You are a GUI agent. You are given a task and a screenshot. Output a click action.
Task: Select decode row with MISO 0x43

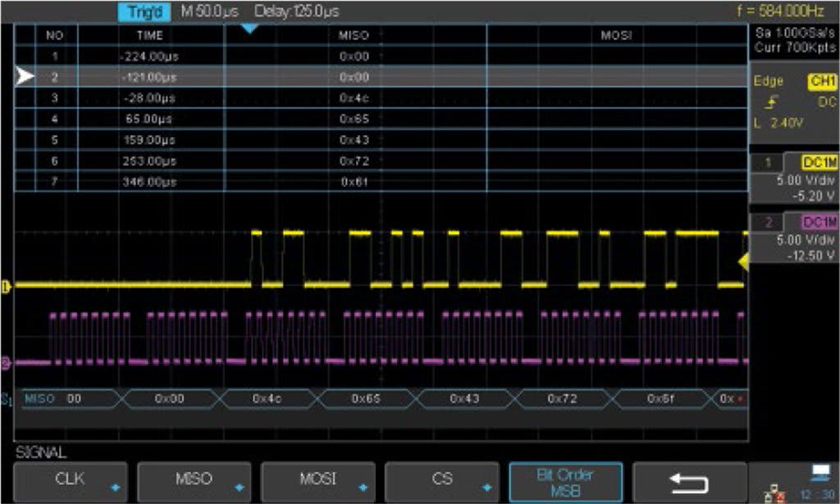click(x=381, y=139)
